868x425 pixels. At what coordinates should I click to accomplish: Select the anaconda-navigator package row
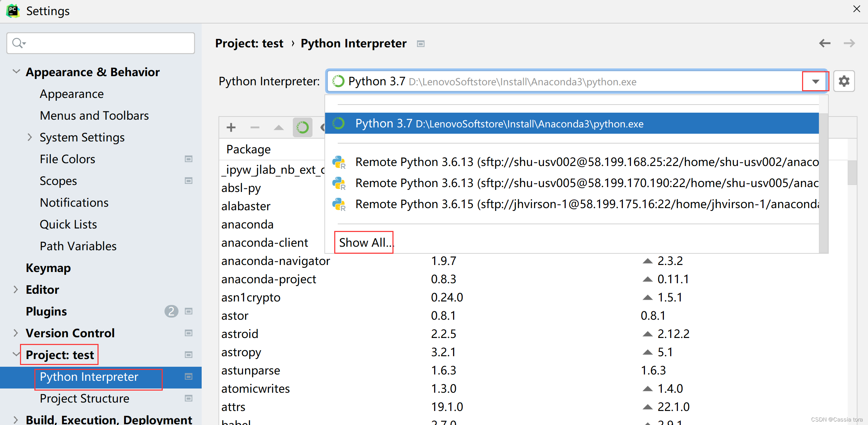pyautogui.click(x=533, y=261)
